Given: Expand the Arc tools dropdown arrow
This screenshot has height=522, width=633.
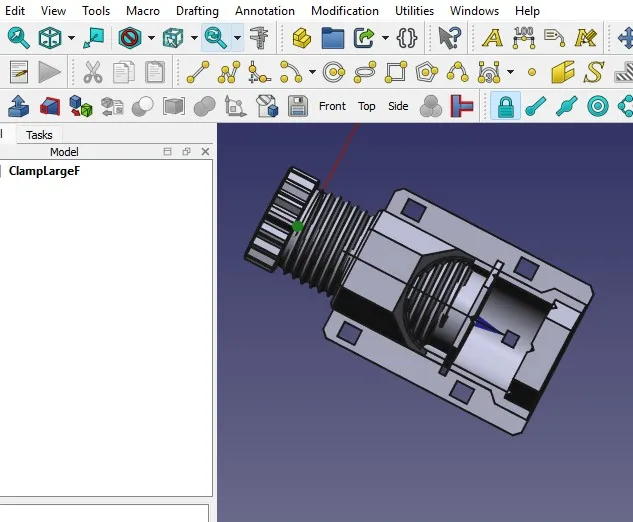Looking at the screenshot, I should coord(312,72).
